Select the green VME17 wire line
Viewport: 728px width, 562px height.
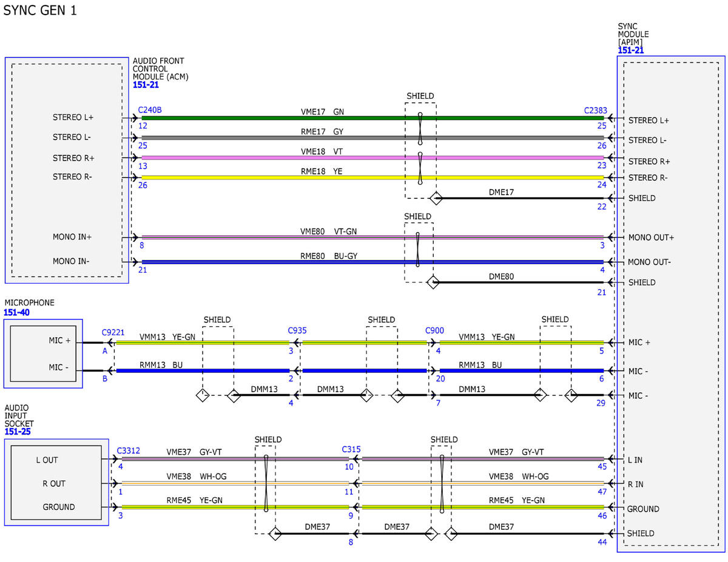372,118
